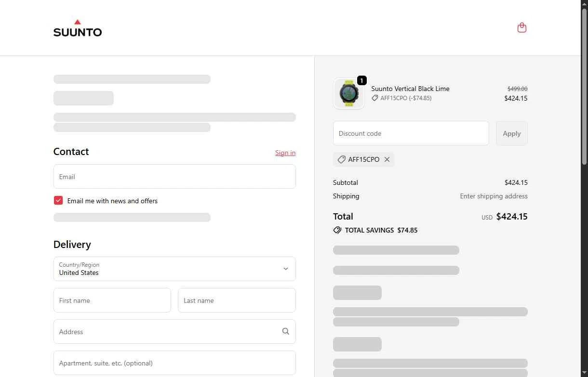Image resolution: width=588 pixels, height=377 pixels.
Task: Click the Contact heading
Action: point(71,152)
